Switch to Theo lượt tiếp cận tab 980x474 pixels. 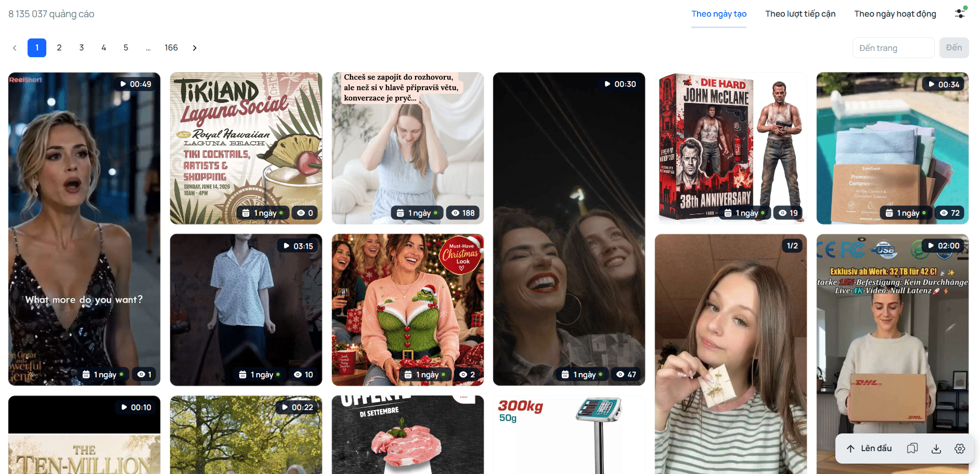pyautogui.click(x=800, y=14)
